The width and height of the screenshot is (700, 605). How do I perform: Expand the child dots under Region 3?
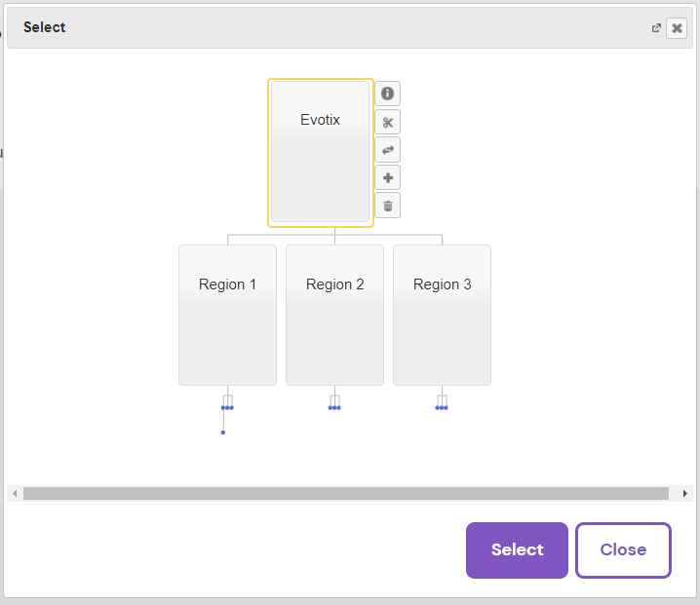pyautogui.click(x=442, y=407)
